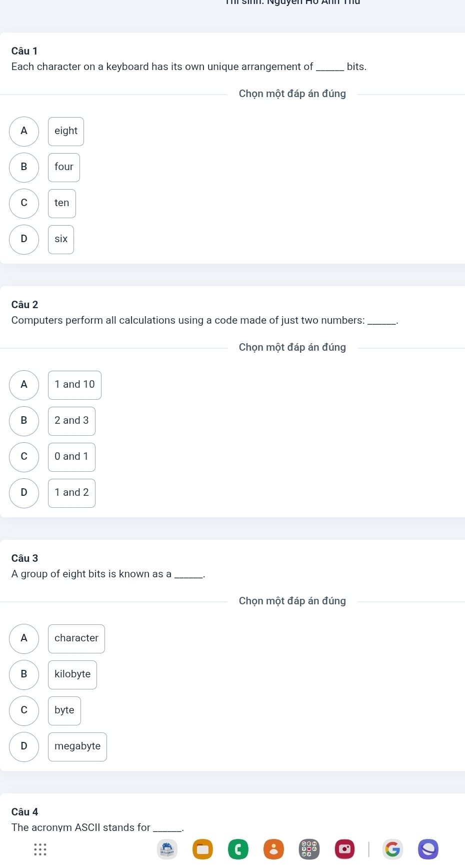Pick the '1 and 2' answer
The width and height of the screenshot is (465, 868).
[71, 493]
